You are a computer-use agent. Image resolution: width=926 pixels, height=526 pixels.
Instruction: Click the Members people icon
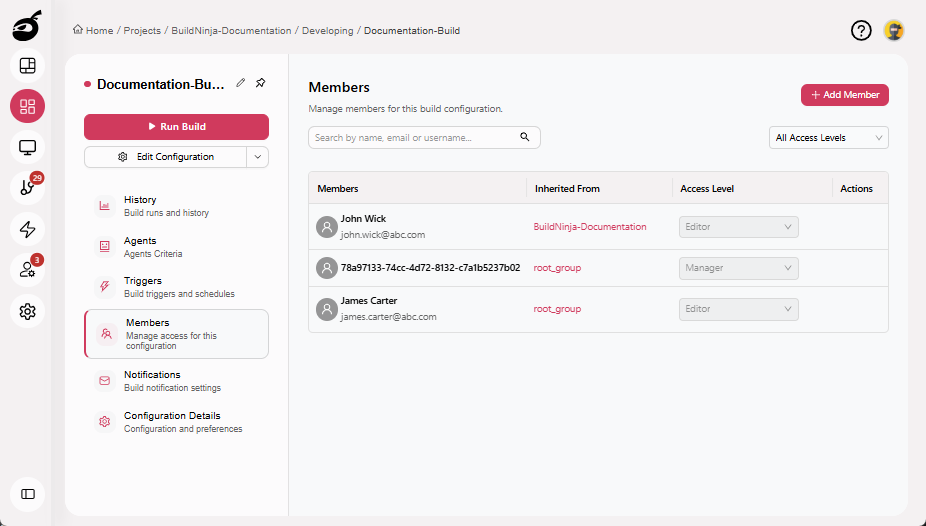click(106, 334)
